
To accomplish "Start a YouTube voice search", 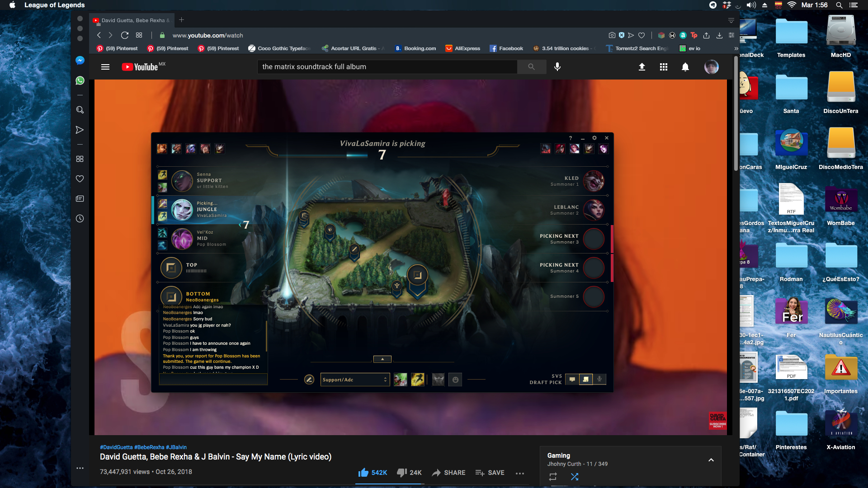I will point(557,66).
